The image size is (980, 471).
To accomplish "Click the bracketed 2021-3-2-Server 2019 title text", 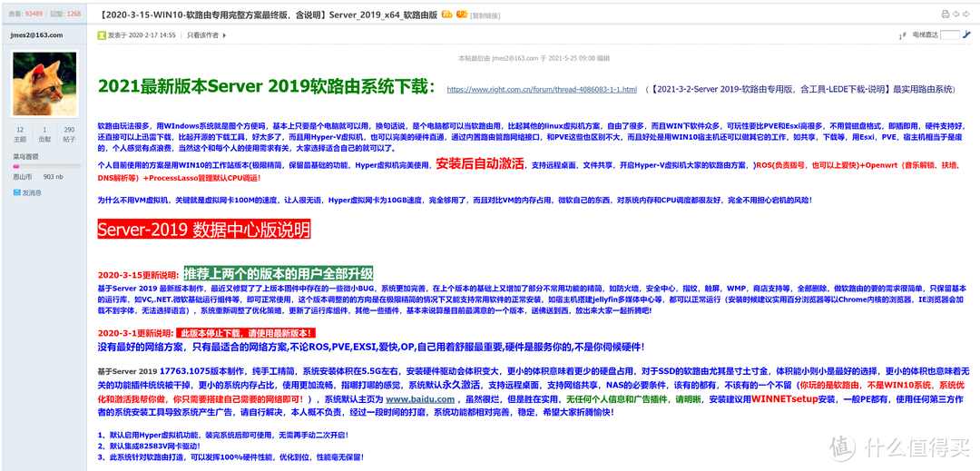I will tap(802, 89).
